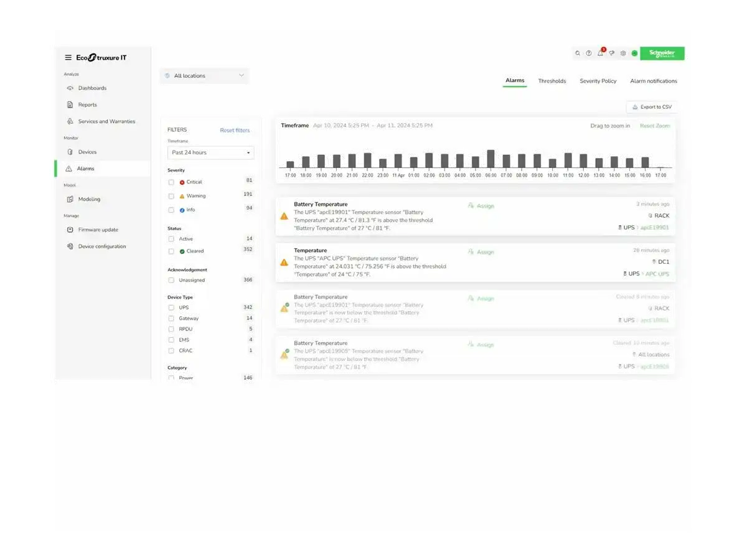Open the Severity Policy tab
This screenshot has width=747, height=560.
pos(598,81)
